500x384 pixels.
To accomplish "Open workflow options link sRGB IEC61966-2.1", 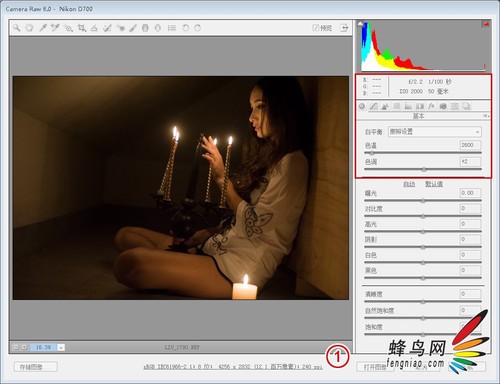I will coord(233,367).
